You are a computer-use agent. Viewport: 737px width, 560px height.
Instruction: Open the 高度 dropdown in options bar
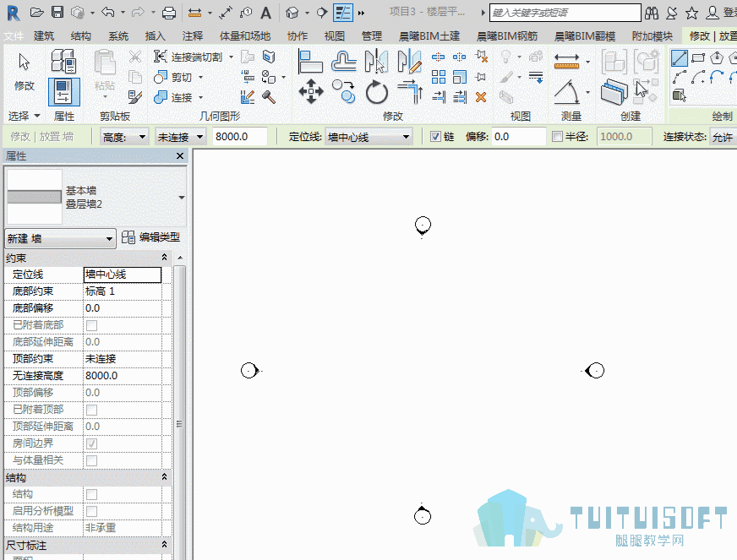click(124, 137)
